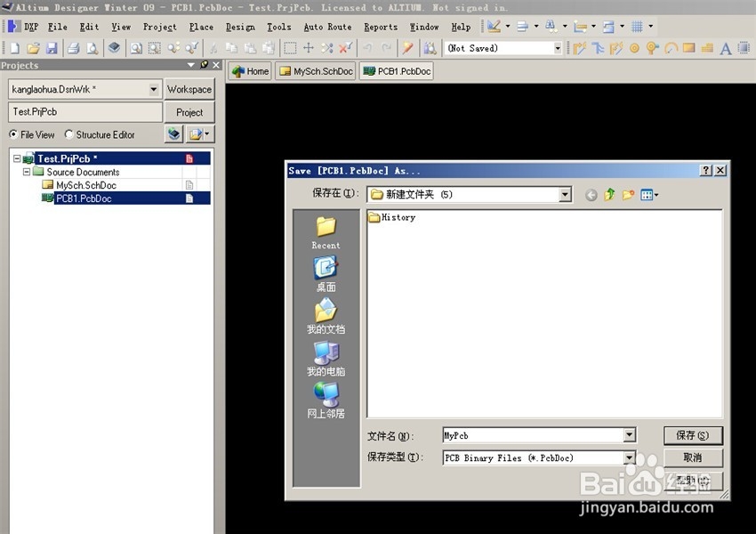Click the file name input field MyPcb
Screen dimensions: 756x534
coord(532,435)
